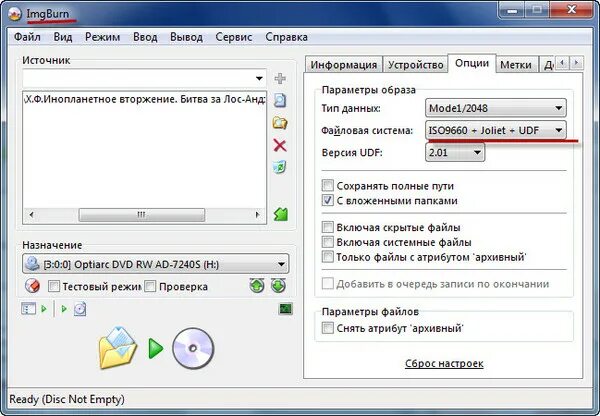Viewport: 600px width, 416px height.
Task: Click the tab strip left scroll arrow
Action: 562,62
